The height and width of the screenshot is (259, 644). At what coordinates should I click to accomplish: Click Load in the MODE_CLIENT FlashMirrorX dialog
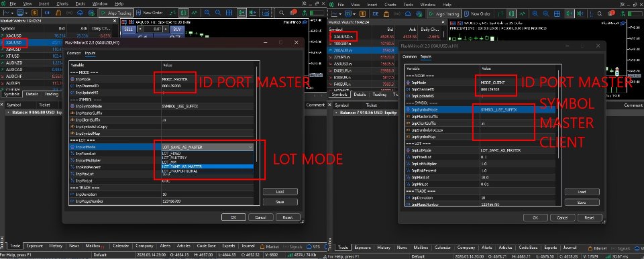(x=582, y=192)
